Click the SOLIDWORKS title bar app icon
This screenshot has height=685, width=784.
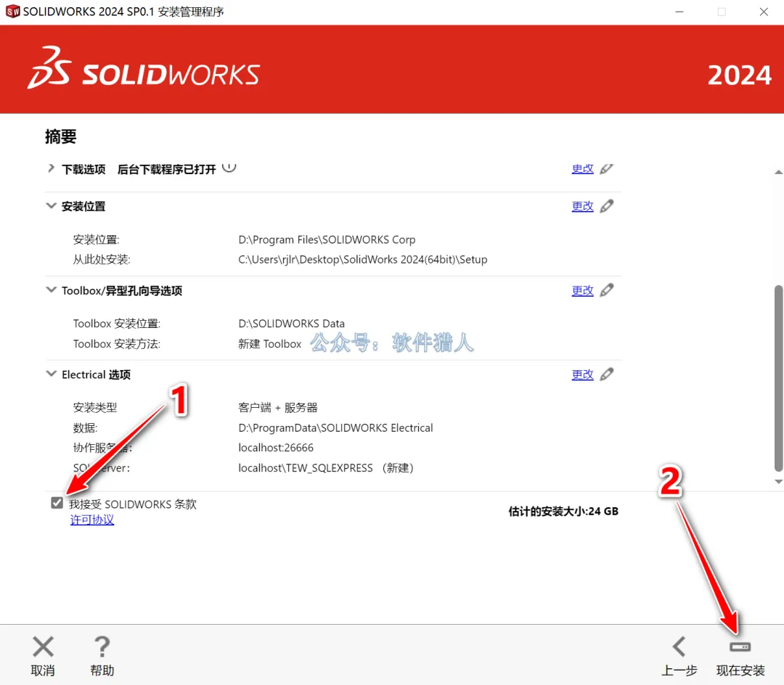pos(12,12)
